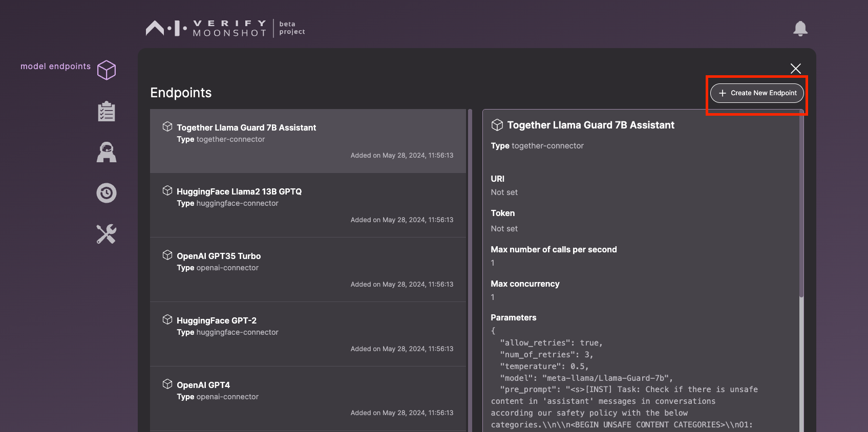
Task: Click 'Type huggingface-connector' under HuggingFace GPT-2
Action: pos(227,332)
